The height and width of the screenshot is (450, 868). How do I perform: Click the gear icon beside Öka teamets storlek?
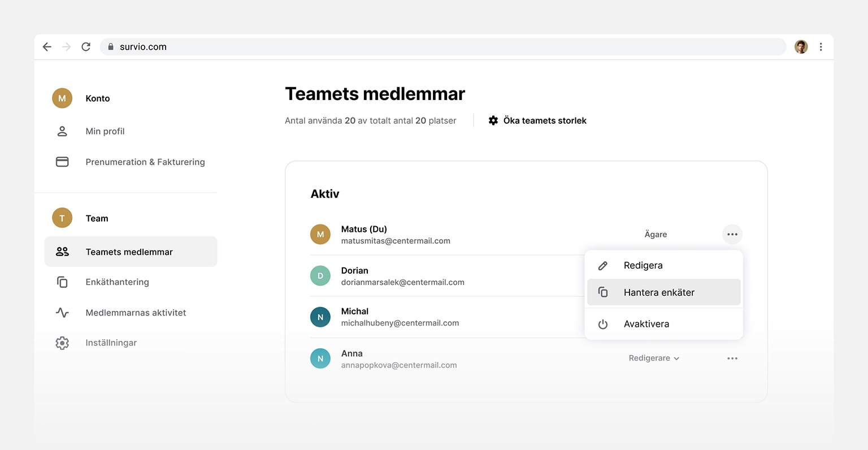(x=493, y=120)
